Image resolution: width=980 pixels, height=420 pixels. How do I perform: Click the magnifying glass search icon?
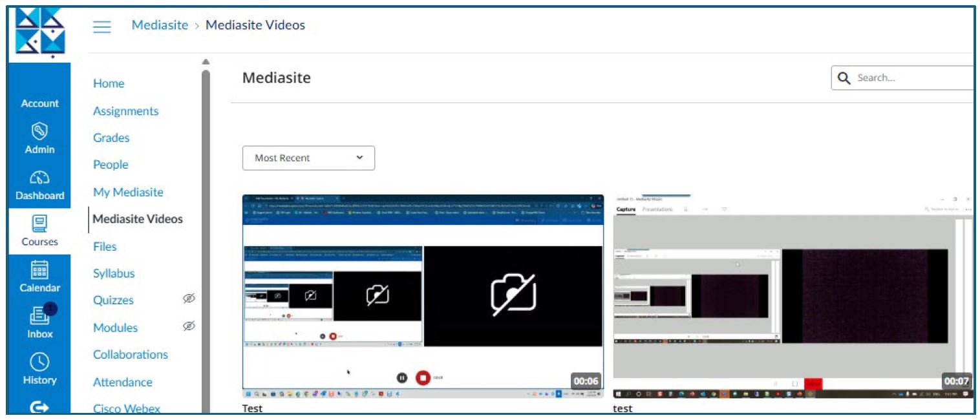[x=844, y=78]
